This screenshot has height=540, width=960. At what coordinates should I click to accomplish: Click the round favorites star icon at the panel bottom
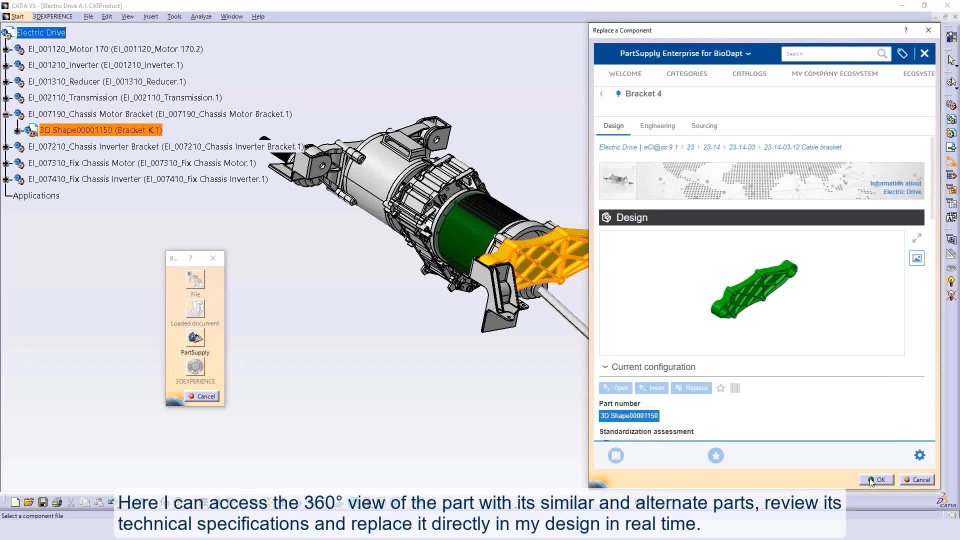point(716,456)
